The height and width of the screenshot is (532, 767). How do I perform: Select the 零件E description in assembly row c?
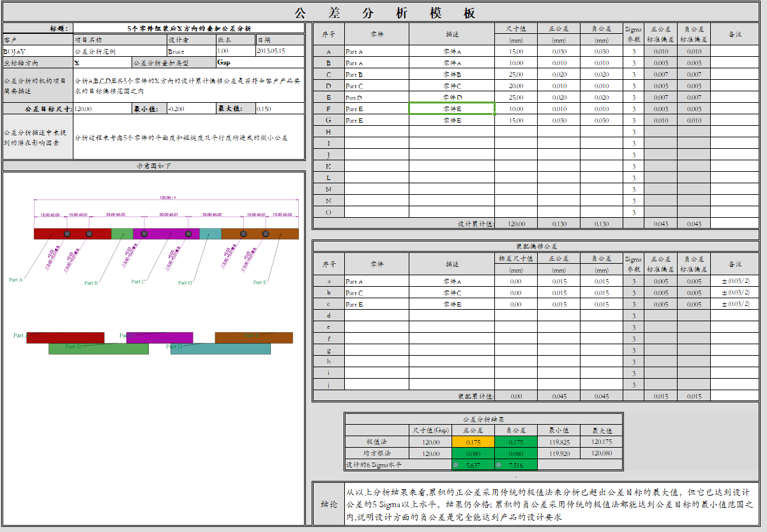[452, 304]
